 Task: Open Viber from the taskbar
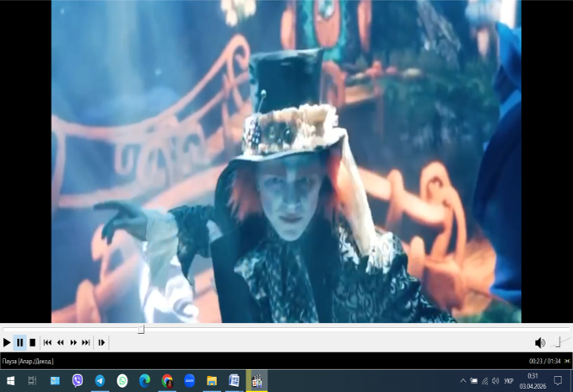click(x=78, y=381)
